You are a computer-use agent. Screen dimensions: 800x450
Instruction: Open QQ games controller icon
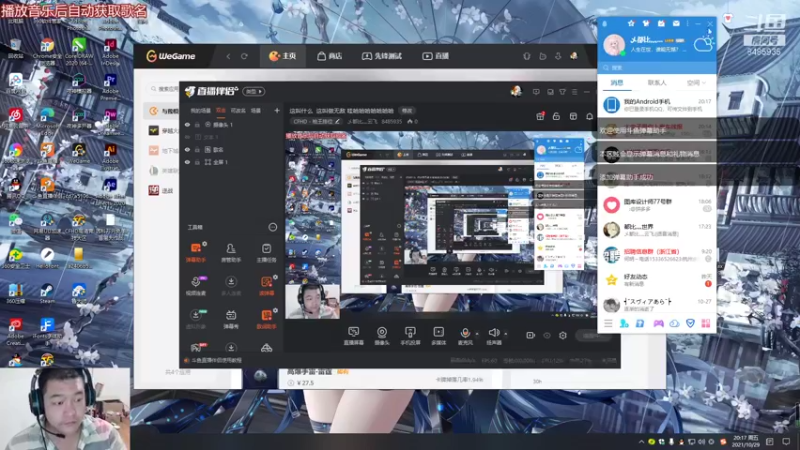(x=658, y=323)
